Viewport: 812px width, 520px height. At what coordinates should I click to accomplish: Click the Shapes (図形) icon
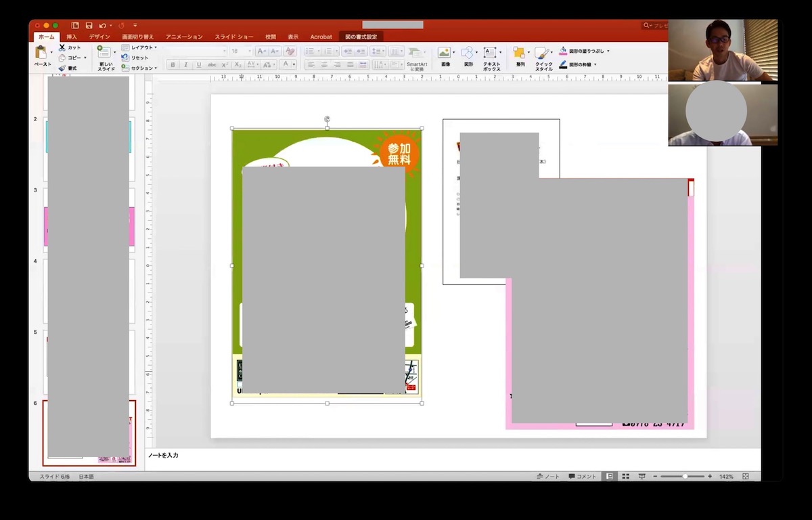point(468,53)
